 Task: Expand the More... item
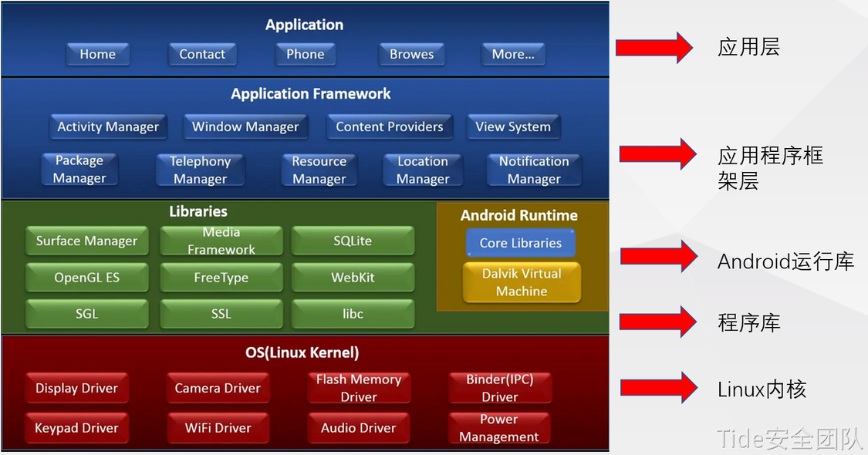tap(512, 54)
